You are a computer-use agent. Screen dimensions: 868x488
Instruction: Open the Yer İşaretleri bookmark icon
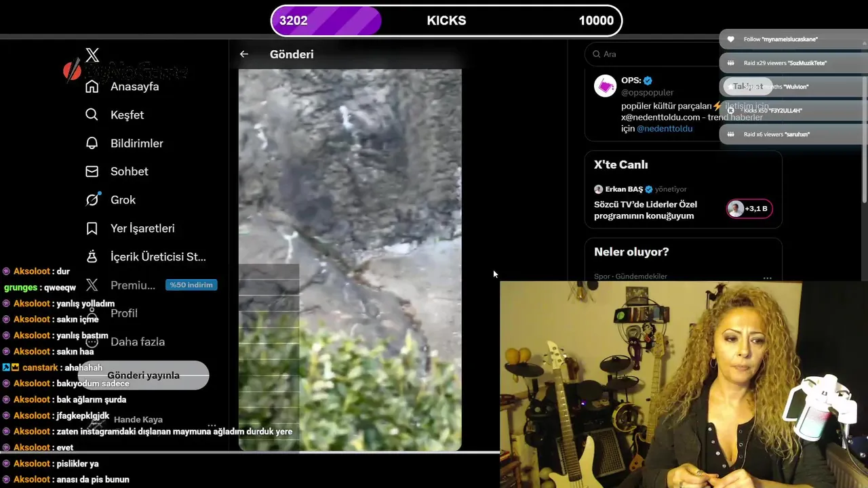pos(92,228)
